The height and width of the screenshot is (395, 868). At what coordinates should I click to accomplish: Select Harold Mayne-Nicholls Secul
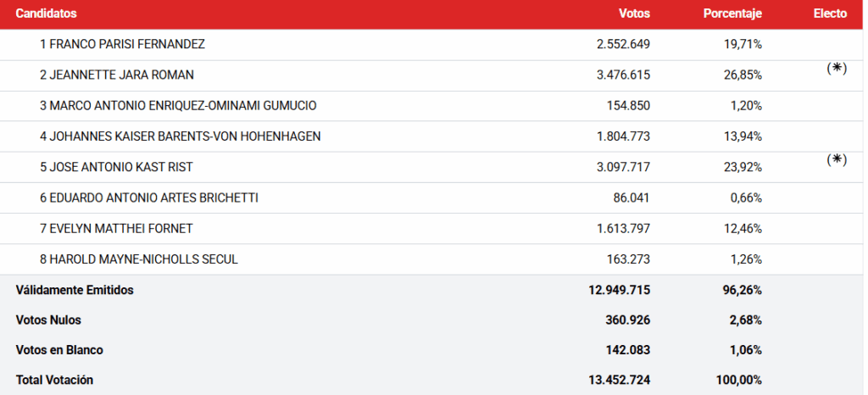(138, 259)
